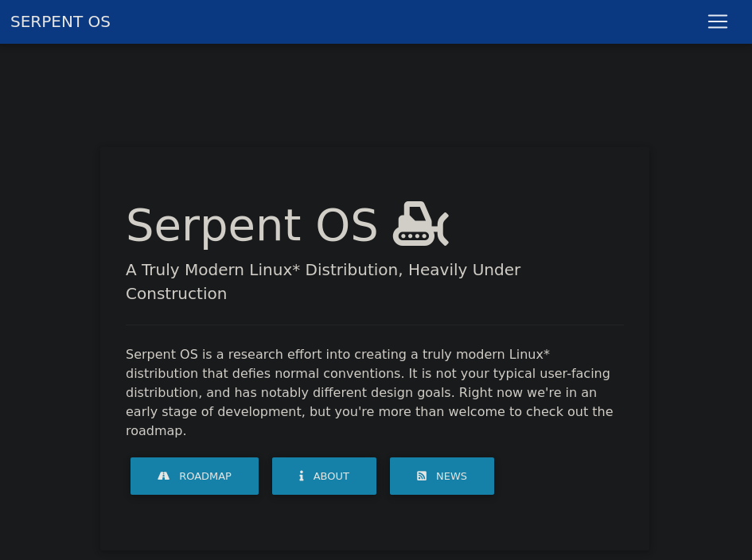
Task: Open the ABOUT button
Action: pos(324,476)
